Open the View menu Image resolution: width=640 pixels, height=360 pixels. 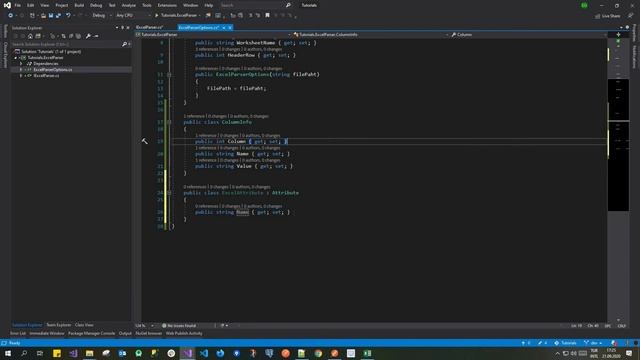coord(44,5)
